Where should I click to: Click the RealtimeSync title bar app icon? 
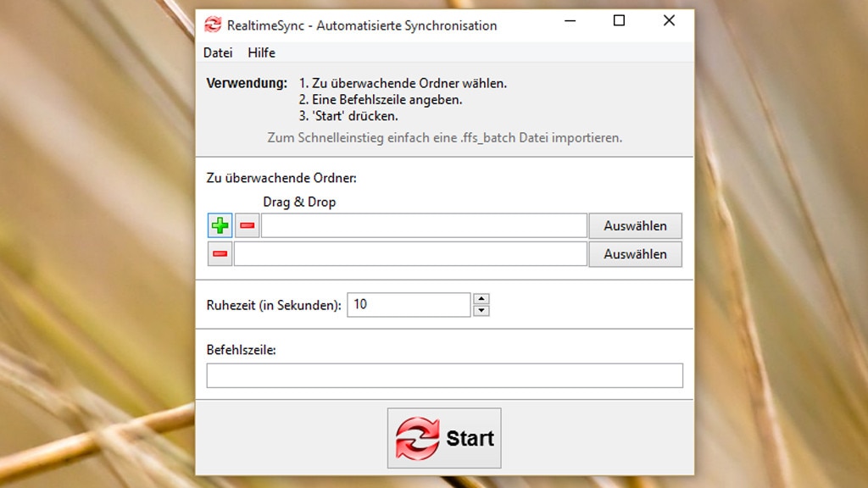(213, 25)
